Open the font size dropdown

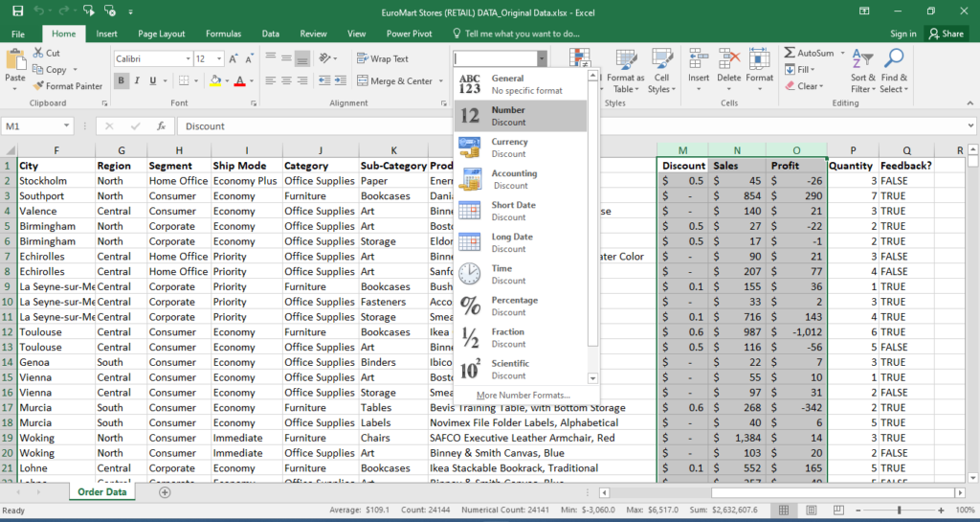pyautogui.click(x=219, y=58)
